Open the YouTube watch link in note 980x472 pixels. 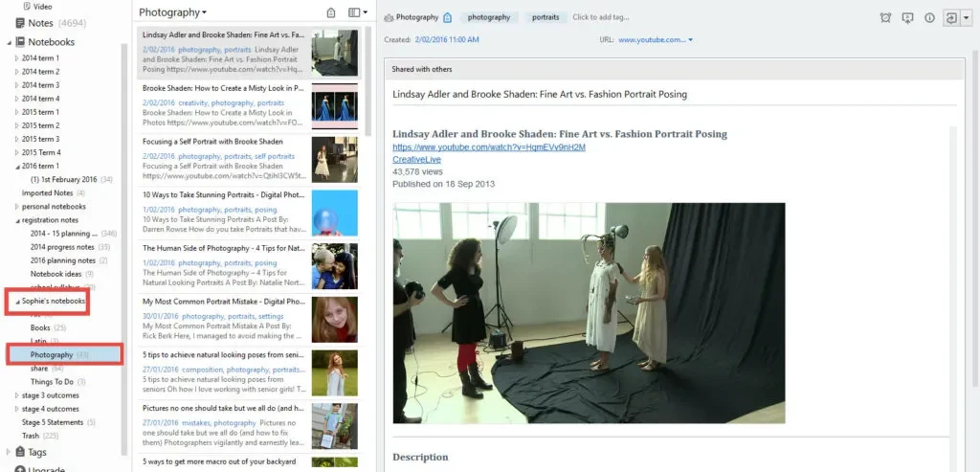click(x=489, y=147)
